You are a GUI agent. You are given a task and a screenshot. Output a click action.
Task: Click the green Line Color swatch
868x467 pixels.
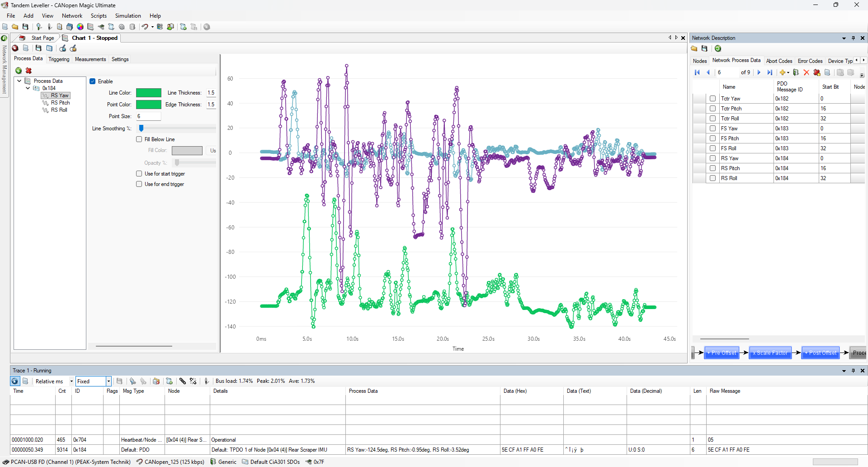(x=148, y=93)
